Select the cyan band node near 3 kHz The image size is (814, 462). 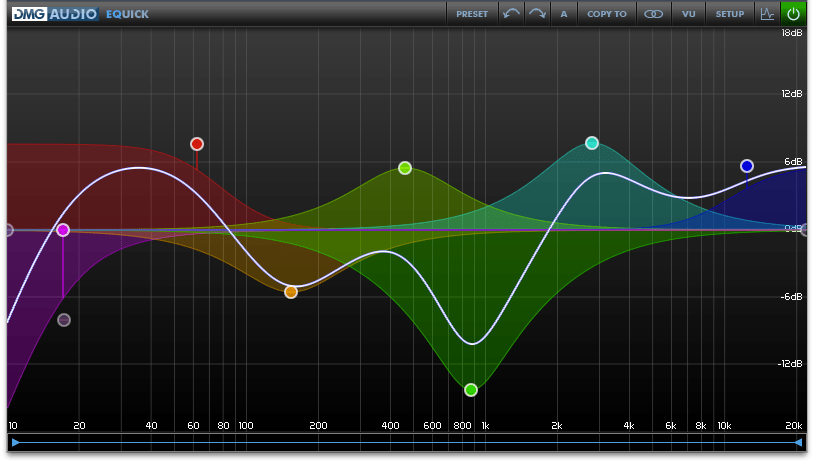(x=592, y=143)
